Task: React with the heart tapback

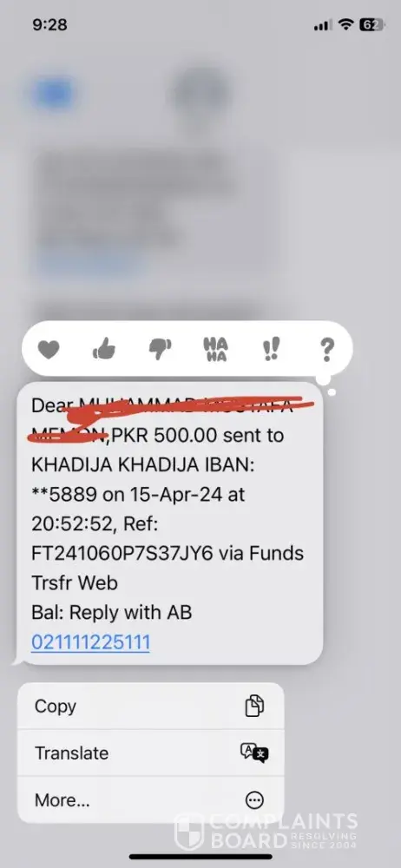Action: 49,349
